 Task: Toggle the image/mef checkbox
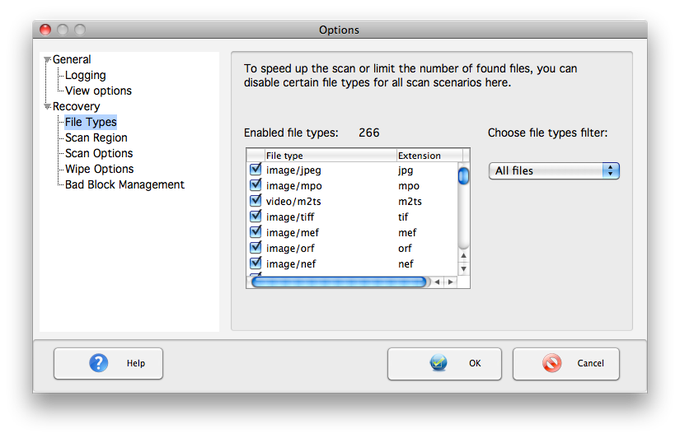coord(255,232)
